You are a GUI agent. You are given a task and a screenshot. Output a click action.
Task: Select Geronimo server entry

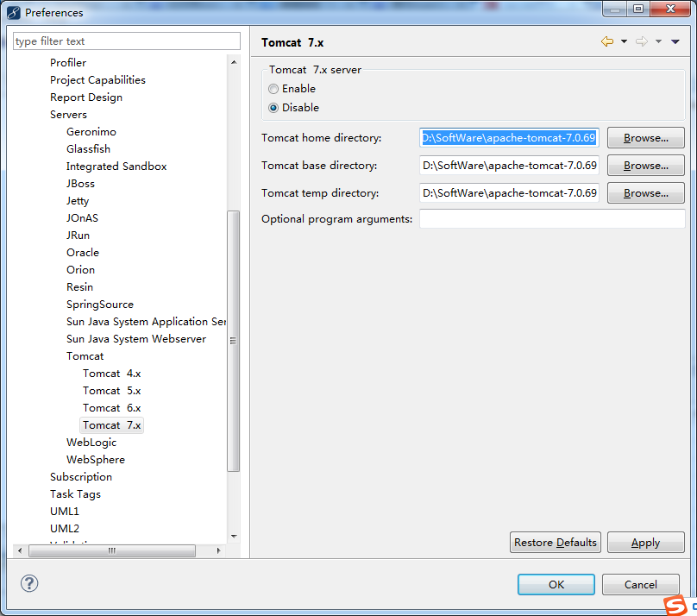(x=91, y=132)
